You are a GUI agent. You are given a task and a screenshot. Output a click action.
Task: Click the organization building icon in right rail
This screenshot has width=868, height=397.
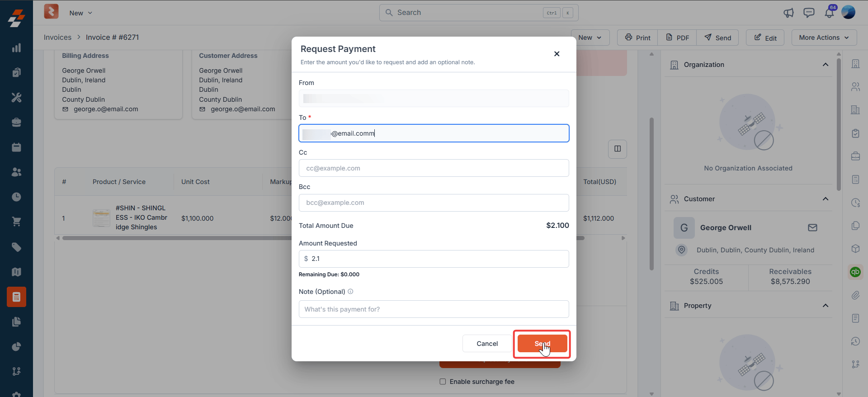(855, 64)
